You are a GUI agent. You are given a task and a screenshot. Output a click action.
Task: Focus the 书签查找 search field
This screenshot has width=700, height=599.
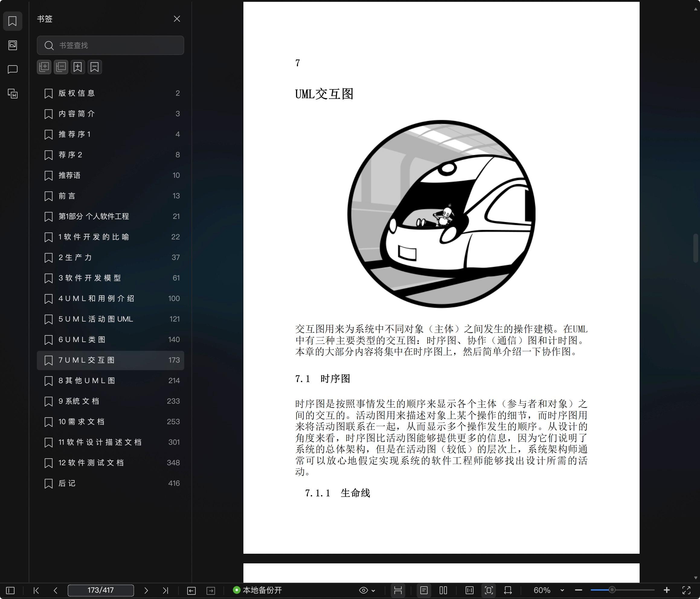111,45
